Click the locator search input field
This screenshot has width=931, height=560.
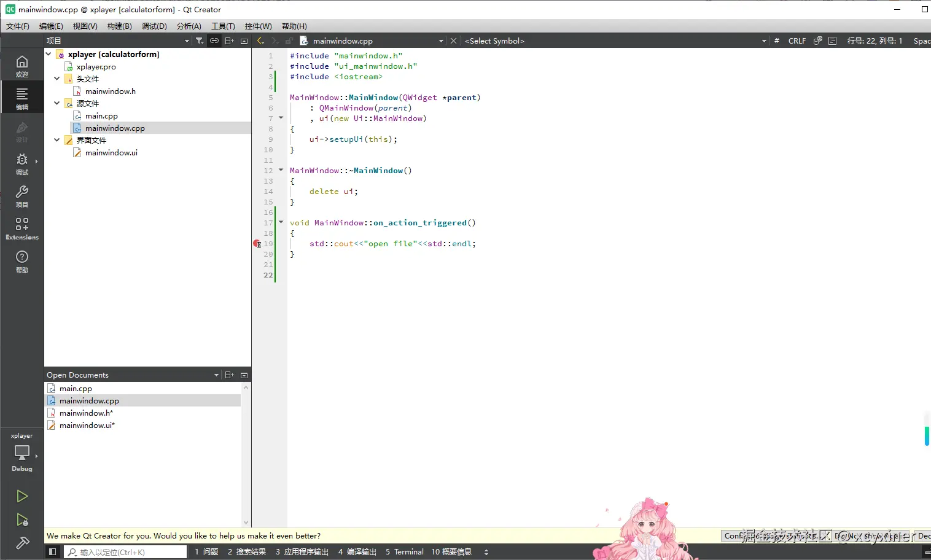click(126, 551)
